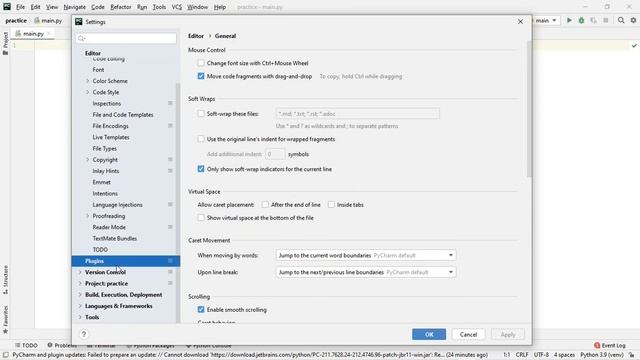The height and width of the screenshot is (360, 640).
Task: Open the main run configuration dropdown
Action: pyautogui.click(x=546, y=20)
